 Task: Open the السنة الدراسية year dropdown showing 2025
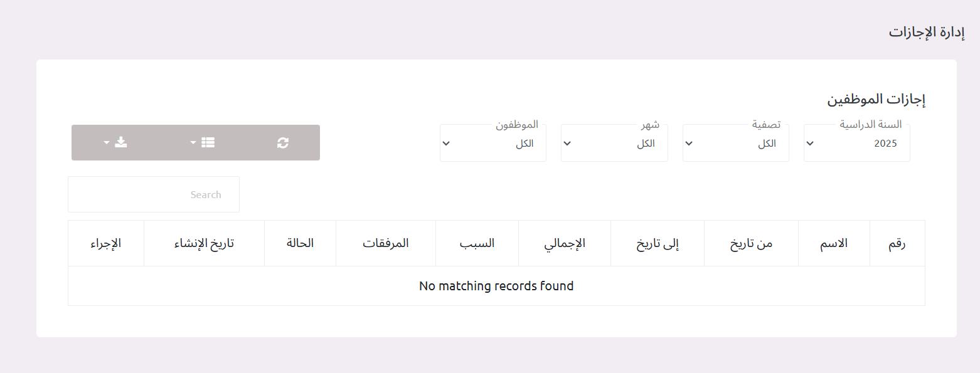[856, 142]
